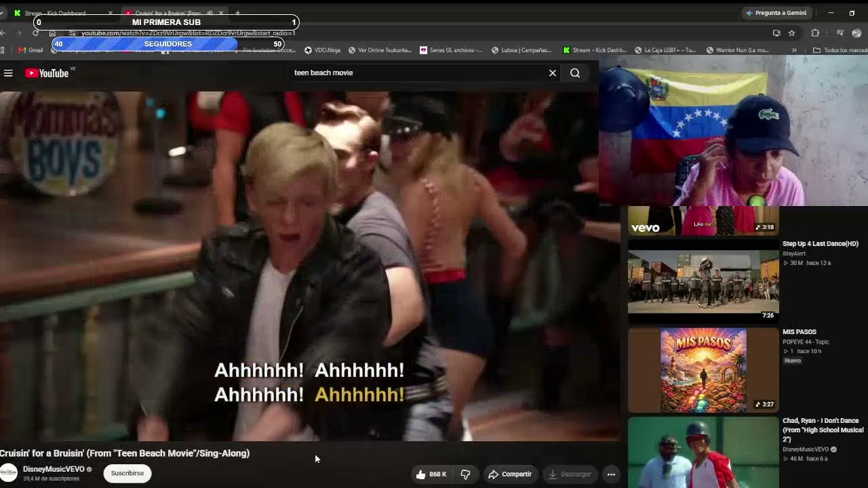The image size is (868, 488).
Task: Open the YouTube guide hamburger menu
Action: tap(8, 73)
